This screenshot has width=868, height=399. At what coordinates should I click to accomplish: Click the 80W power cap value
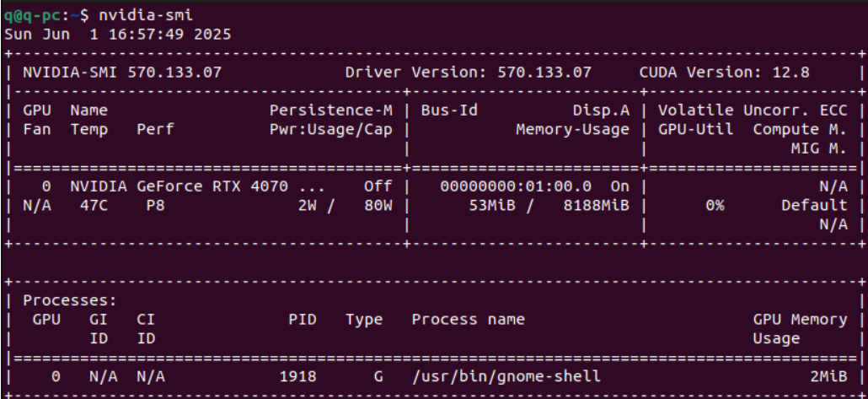coord(378,205)
